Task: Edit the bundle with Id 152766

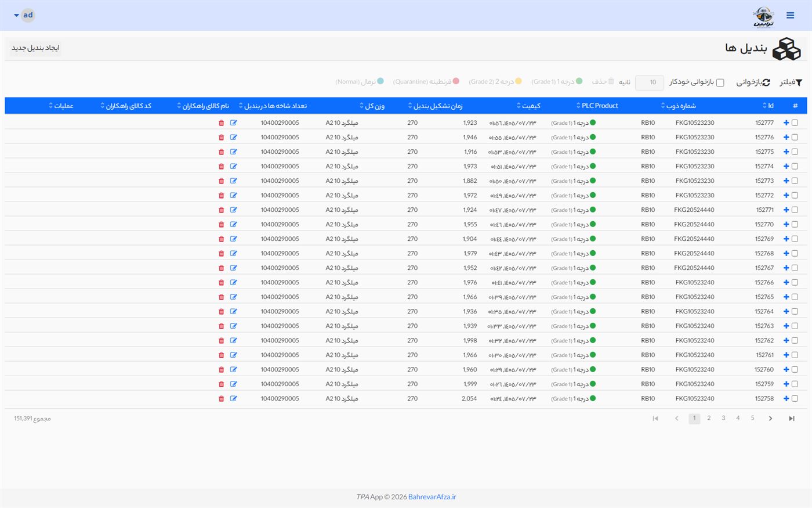Action: coord(234,282)
